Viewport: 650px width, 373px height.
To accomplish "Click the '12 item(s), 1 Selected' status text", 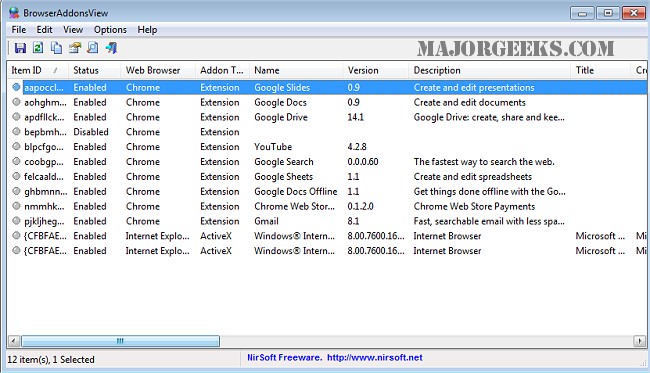I will (51, 359).
